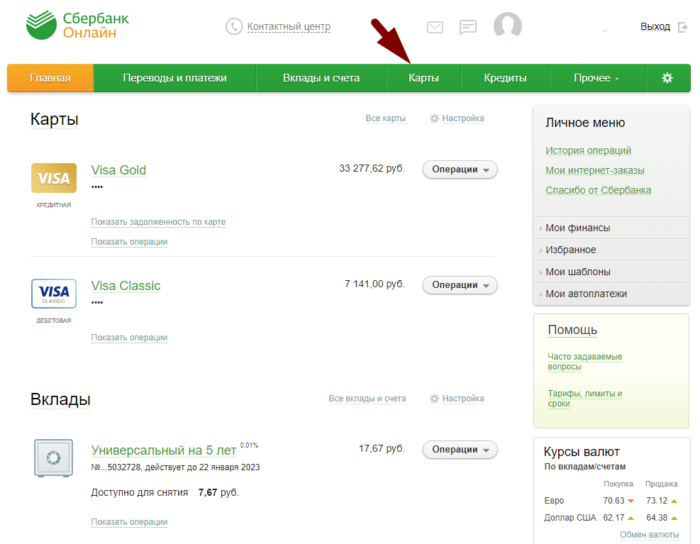Switch to the Карты tab
700x544 pixels.
click(424, 78)
